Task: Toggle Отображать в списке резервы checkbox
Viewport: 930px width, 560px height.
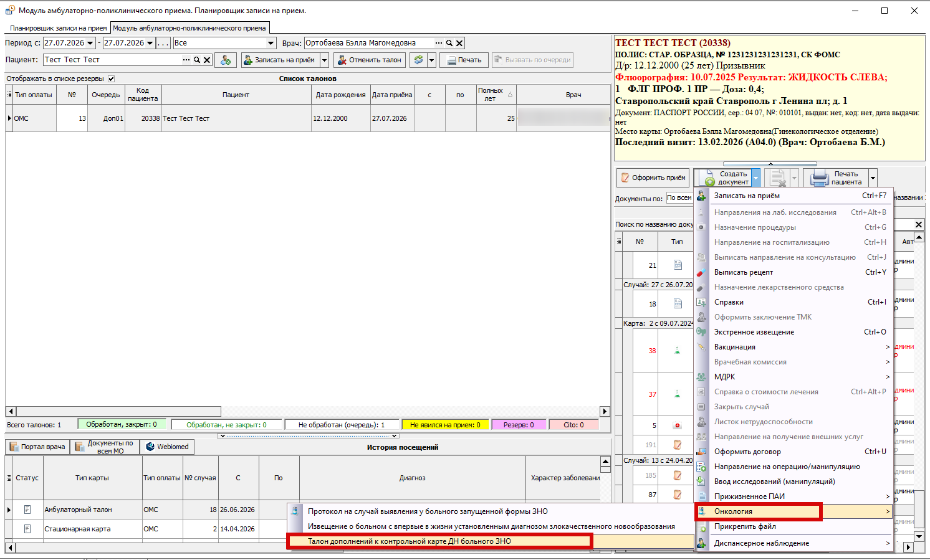Action: (x=112, y=78)
